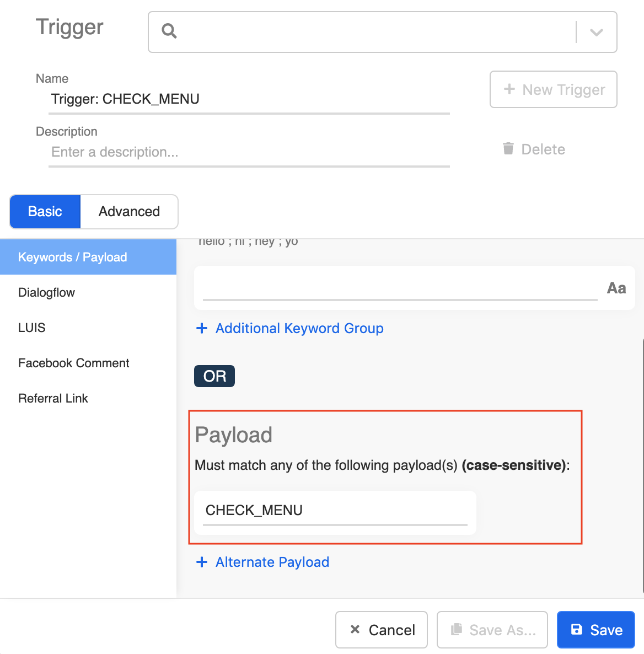Select LUIS from the sidebar
Screen dimensions: 644x654
(x=31, y=328)
